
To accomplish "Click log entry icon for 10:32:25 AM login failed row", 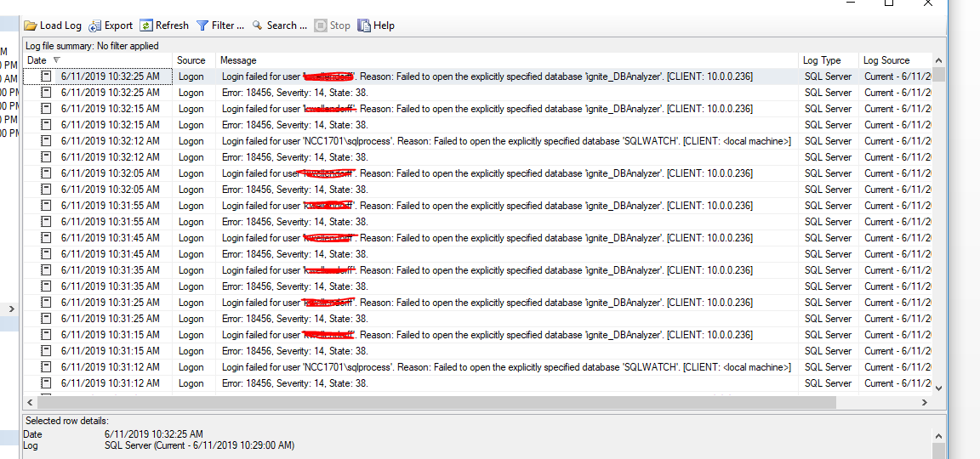I will pos(46,76).
